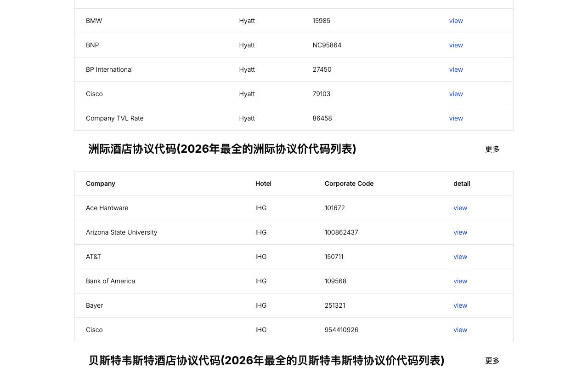588x368 pixels.
Task: Open view link in Cisco Hyatt row
Action: (x=456, y=94)
